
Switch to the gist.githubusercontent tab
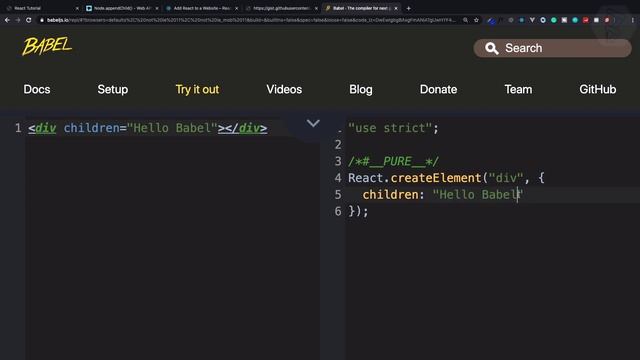[x=281, y=8]
